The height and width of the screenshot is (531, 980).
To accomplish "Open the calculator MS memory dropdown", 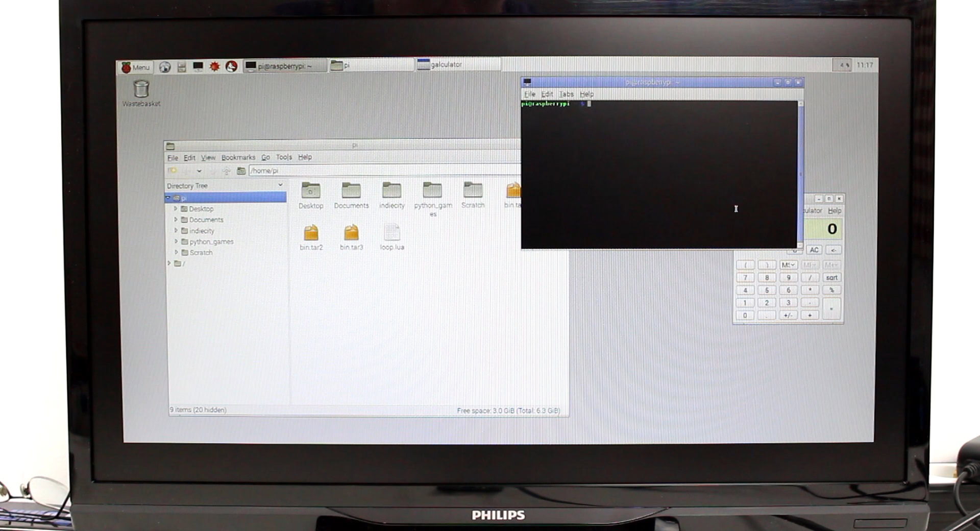I will [788, 265].
